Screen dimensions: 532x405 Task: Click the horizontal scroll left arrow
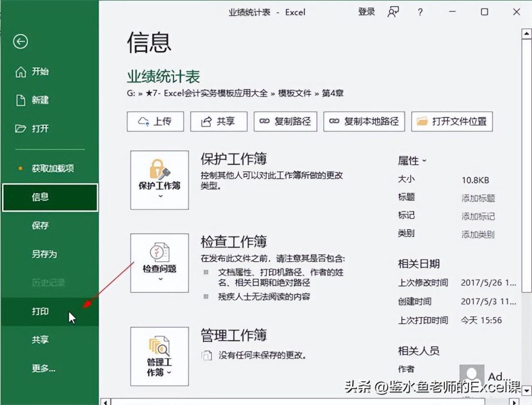(x=106, y=402)
